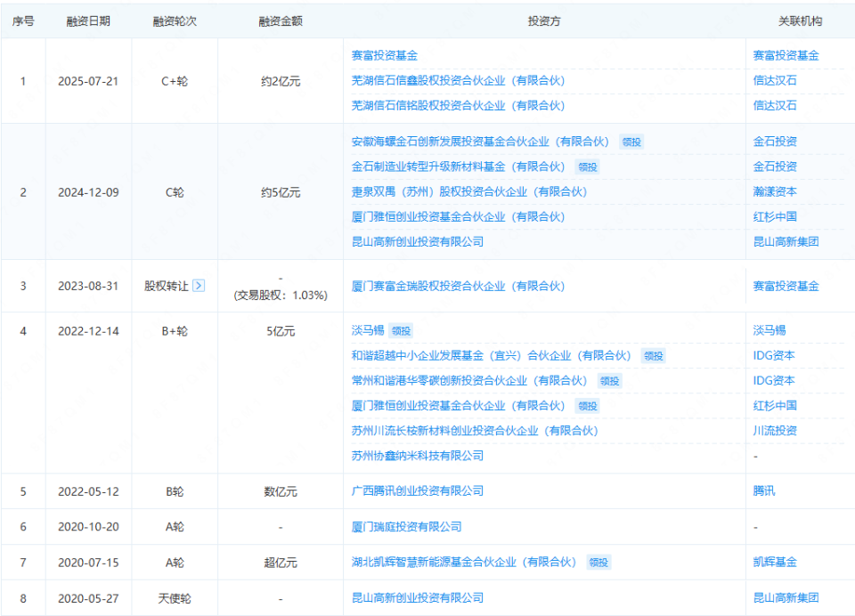The image size is (855, 616).
Task: Open 疌泉双禺（苏州）股权投资合伙企业 link
Action: 469,192
